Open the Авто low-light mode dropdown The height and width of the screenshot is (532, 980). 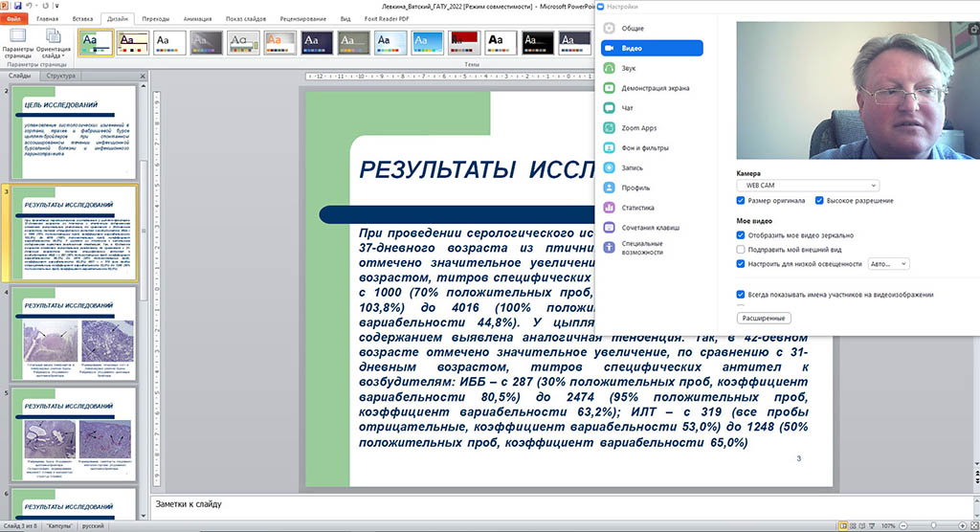click(888, 264)
